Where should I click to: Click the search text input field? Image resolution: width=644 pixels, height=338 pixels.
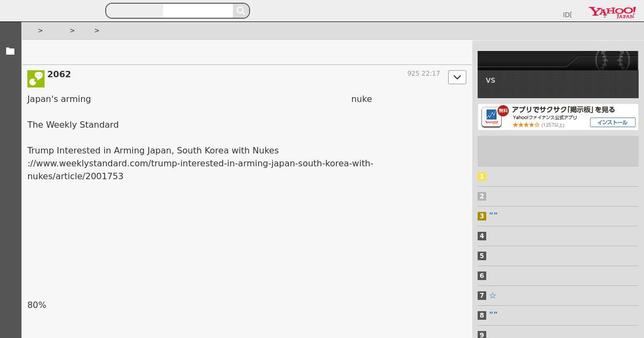tap(197, 11)
